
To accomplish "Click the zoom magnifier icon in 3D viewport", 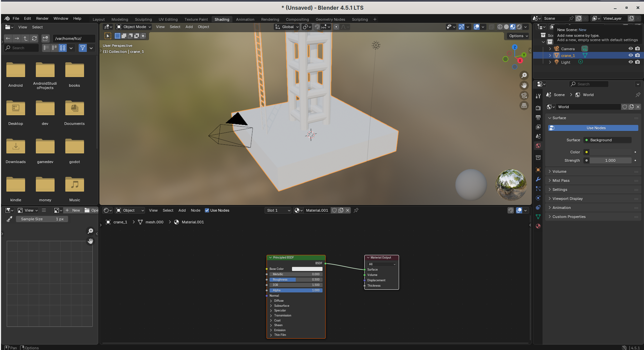I will point(524,75).
